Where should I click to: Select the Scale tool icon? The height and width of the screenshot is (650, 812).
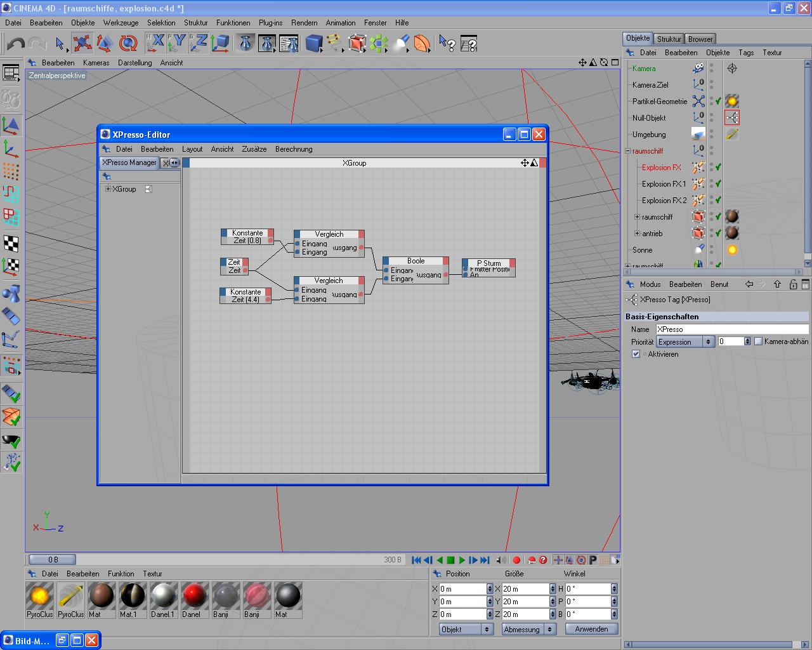coord(105,44)
